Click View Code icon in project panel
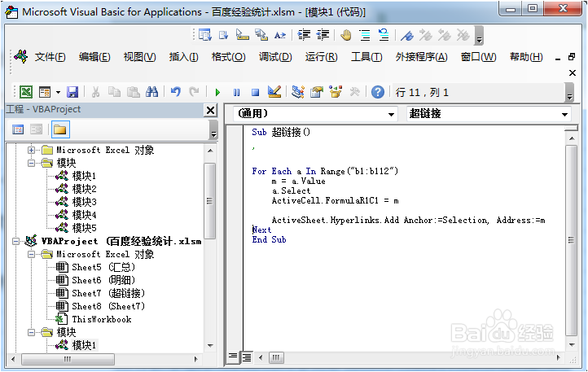 click(18, 129)
